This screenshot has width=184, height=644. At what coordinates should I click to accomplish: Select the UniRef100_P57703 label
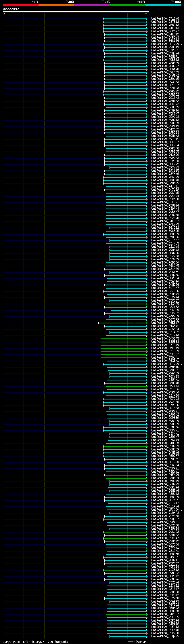(x=165, y=399)
